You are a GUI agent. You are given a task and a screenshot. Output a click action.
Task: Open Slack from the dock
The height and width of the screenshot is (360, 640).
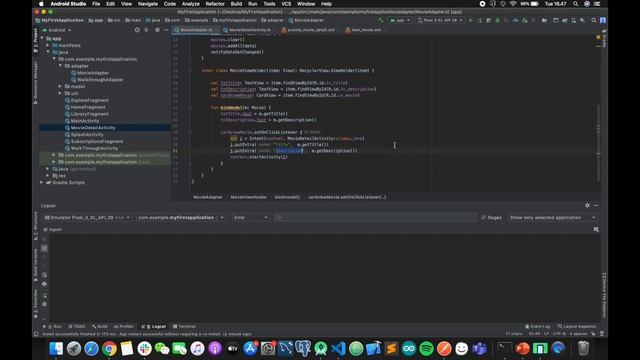point(144,349)
